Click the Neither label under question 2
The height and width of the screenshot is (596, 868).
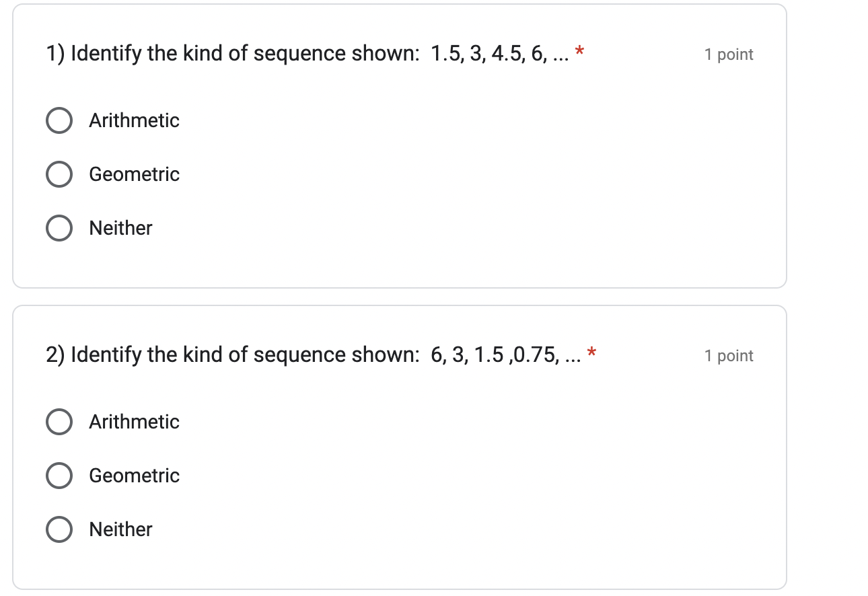tap(120, 529)
